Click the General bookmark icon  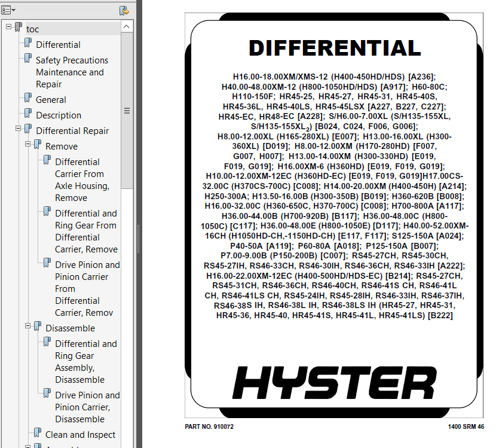(x=28, y=97)
